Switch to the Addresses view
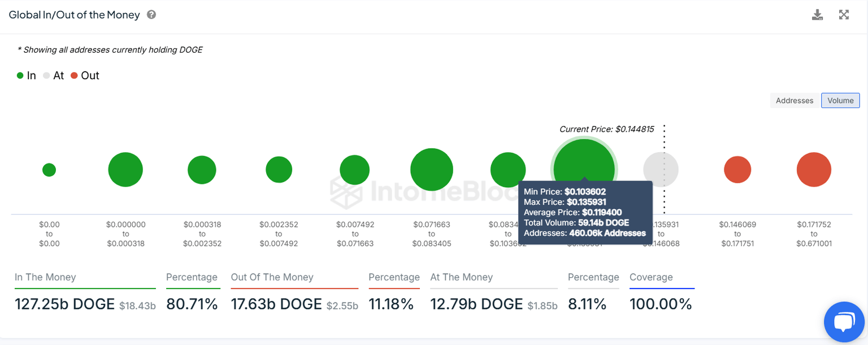Viewport: 868px width, 345px height. pyautogui.click(x=794, y=100)
